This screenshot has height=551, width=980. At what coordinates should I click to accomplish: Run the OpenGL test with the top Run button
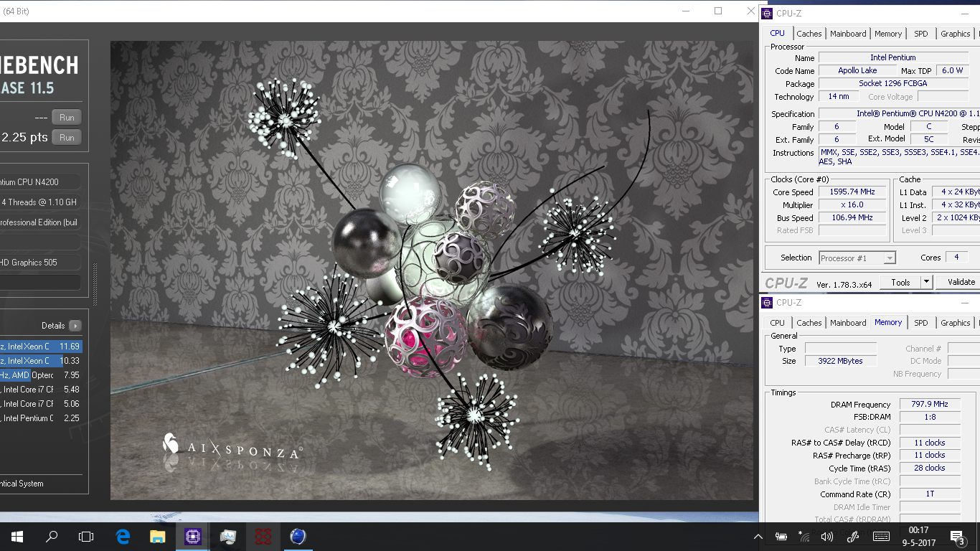click(67, 117)
